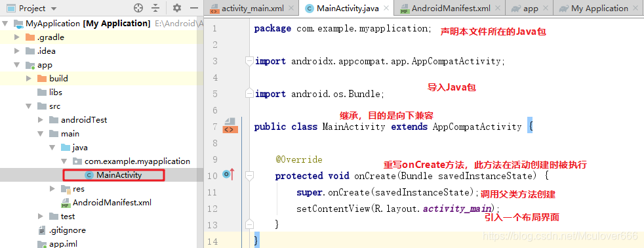Select AndroidManifest.xml in project tree
This screenshot has height=248, width=644.
(112, 203)
